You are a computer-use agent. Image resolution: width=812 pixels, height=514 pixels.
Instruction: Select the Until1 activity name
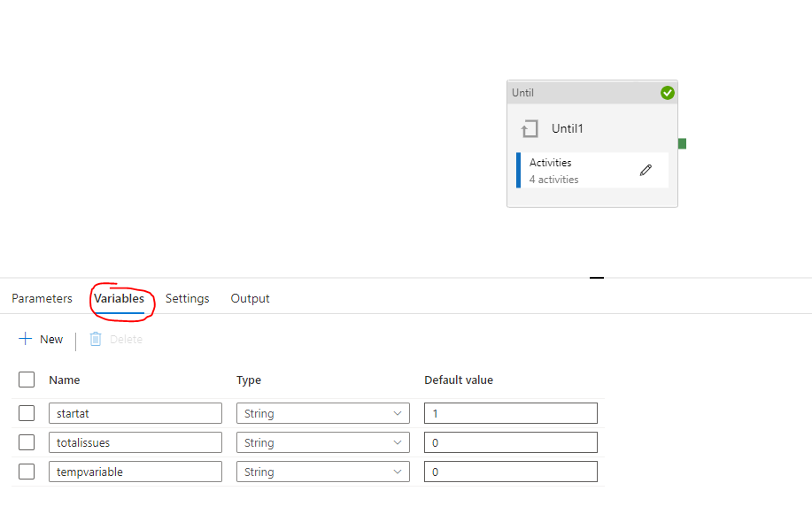[567, 128]
